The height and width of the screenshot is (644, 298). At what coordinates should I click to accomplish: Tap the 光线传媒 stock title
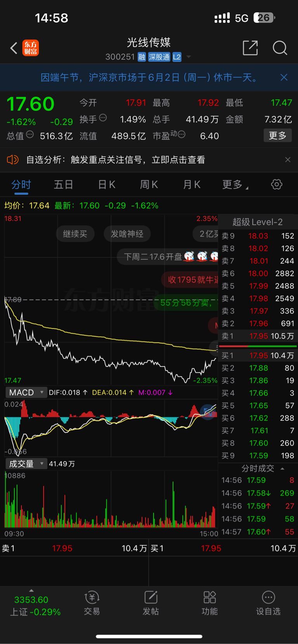(149, 42)
